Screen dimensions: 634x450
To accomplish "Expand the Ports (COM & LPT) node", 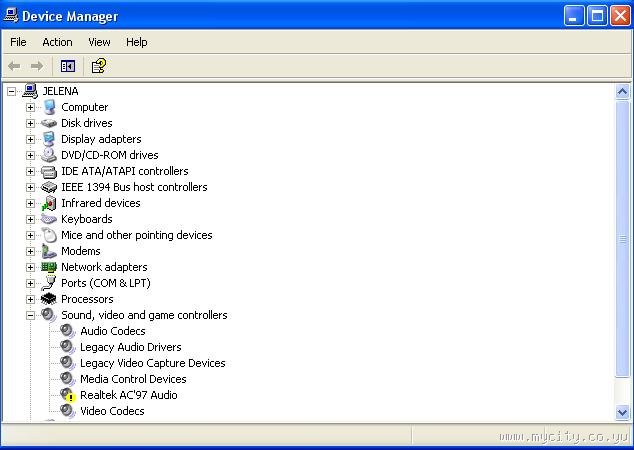I will pyautogui.click(x=30, y=283).
